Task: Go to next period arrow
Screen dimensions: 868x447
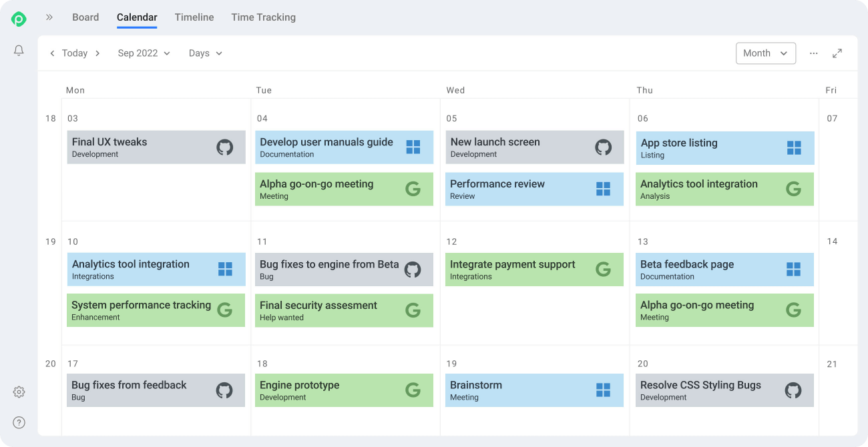Action: [x=97, y=53]
